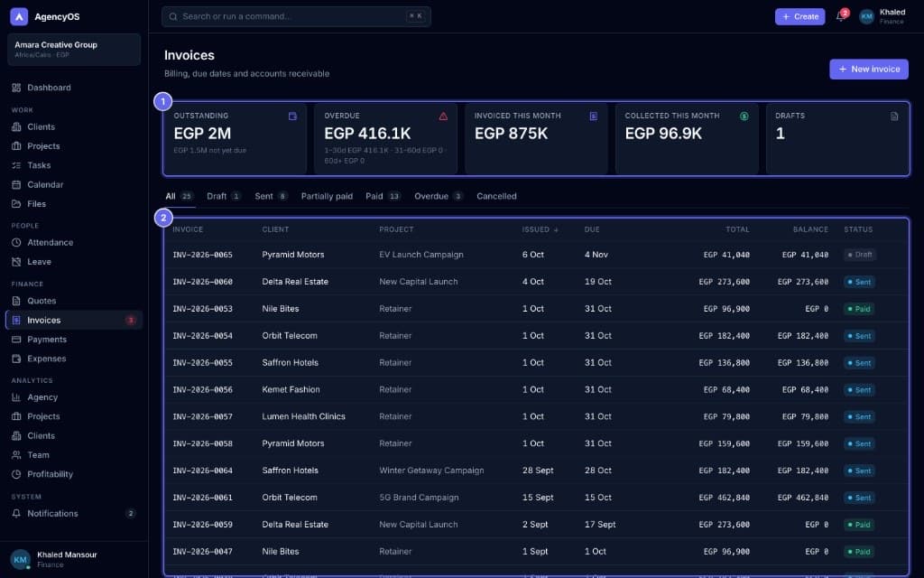Click the Collected This Month dollar icon
Viewport: 924px width, 578px height.
coord(744,117)
